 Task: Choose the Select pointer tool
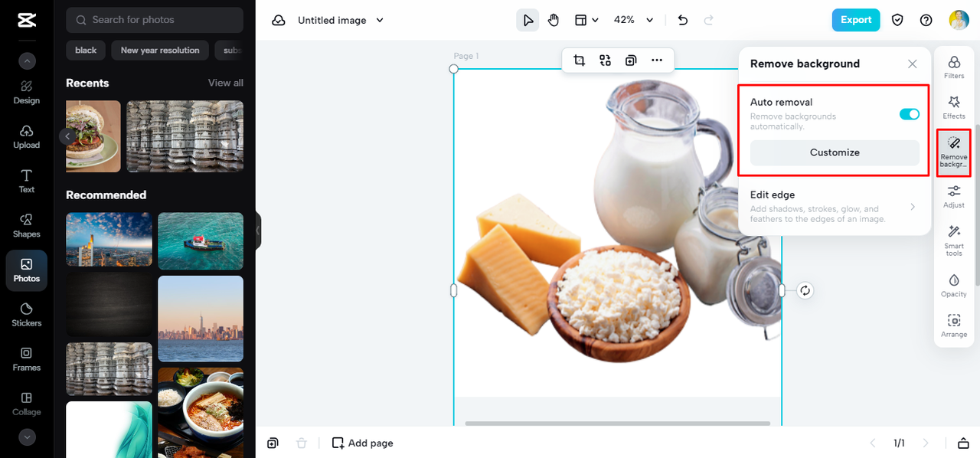528,21
